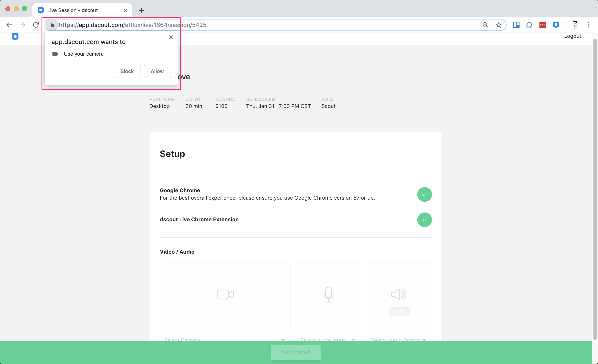Click the browser forward arrow

[22, 25]
